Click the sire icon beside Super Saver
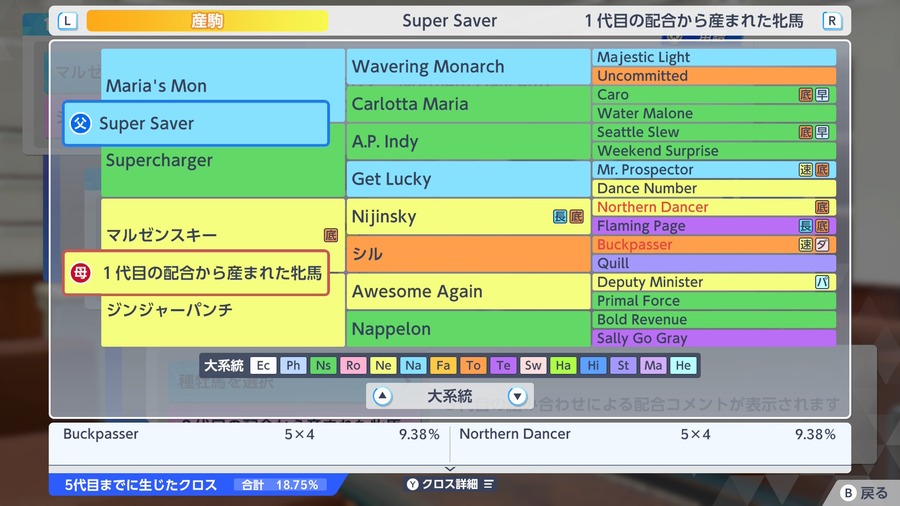 coord(80,123)
